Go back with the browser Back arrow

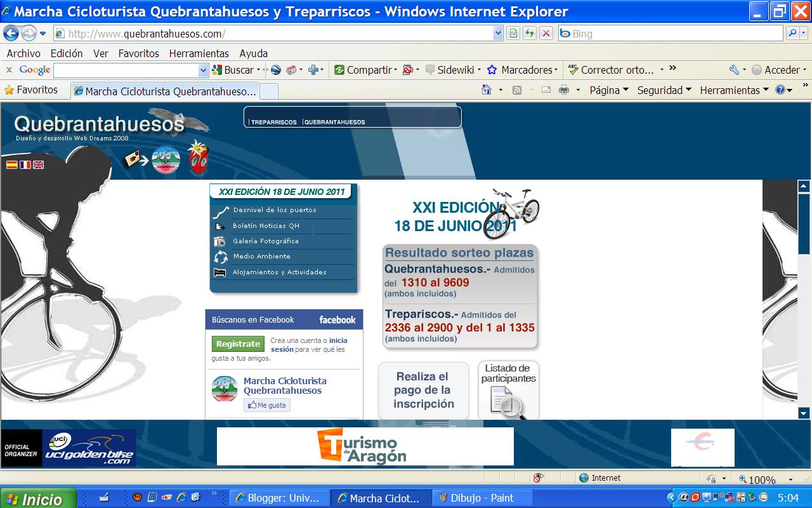tap(11, 34)
